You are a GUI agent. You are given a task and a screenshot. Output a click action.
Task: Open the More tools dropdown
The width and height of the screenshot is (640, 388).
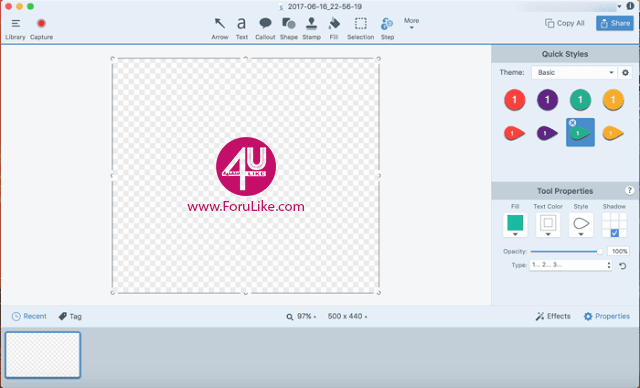coord(411,23)
